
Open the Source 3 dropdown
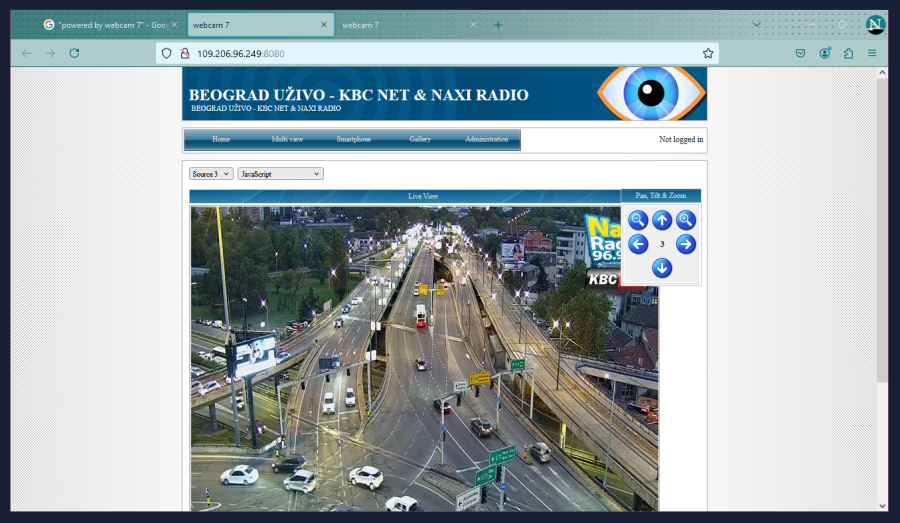tap(211, 174)
